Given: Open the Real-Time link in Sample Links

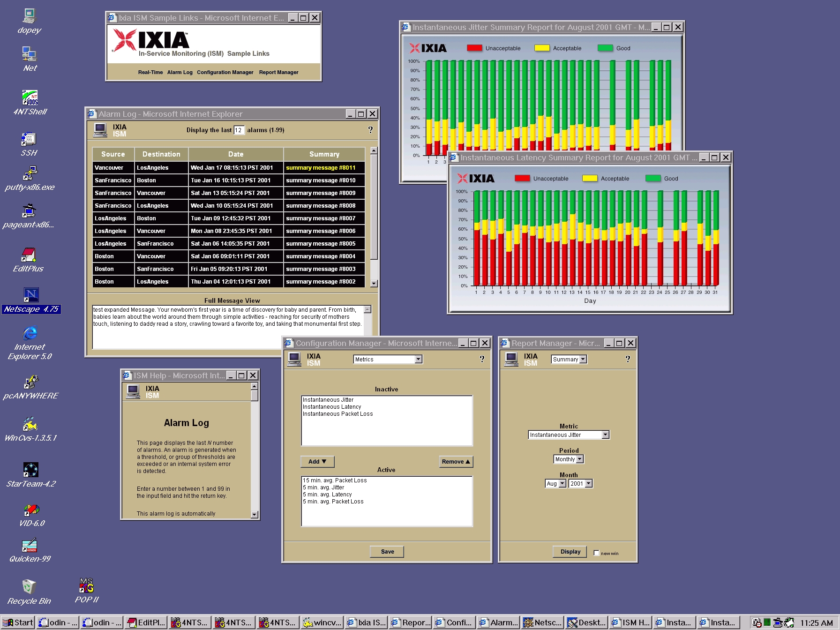Looking at the screenshot, I should pyautogui.click(x=150, y=72).
